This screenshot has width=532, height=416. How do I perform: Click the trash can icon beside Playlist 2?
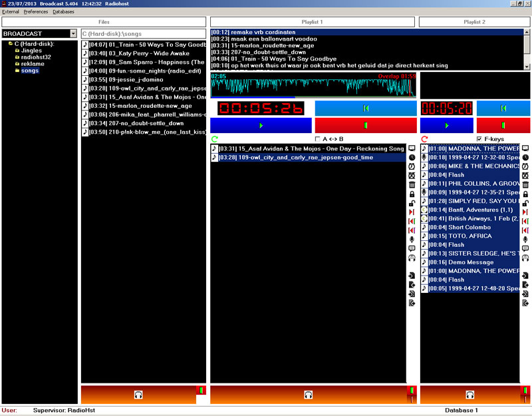(525, 185)
